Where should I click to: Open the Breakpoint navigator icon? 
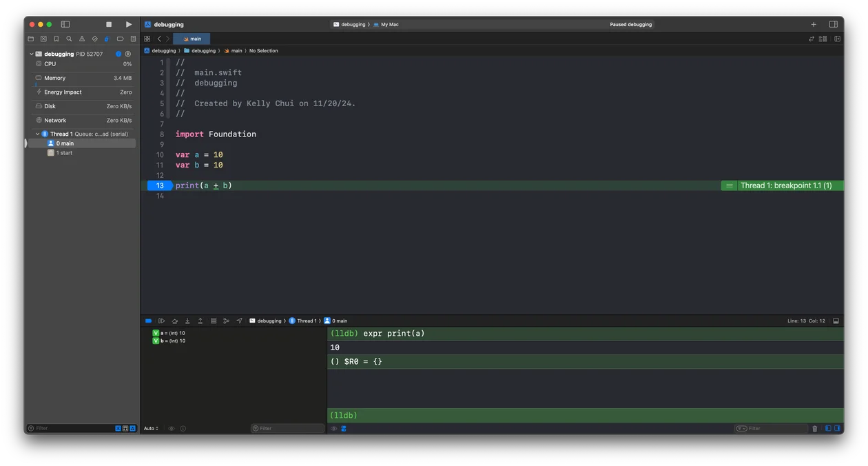tap(121, 39)
